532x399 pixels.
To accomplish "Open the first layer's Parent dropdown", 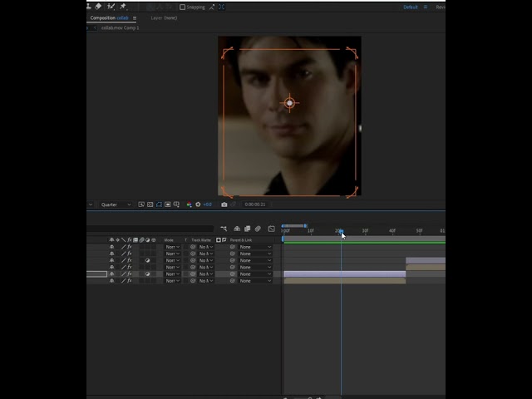I will [255, 247].
